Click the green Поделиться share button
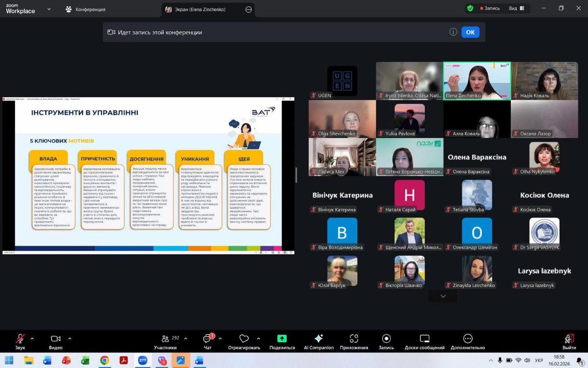The width and height of the screenshot is (588, 368). point(282,341)
